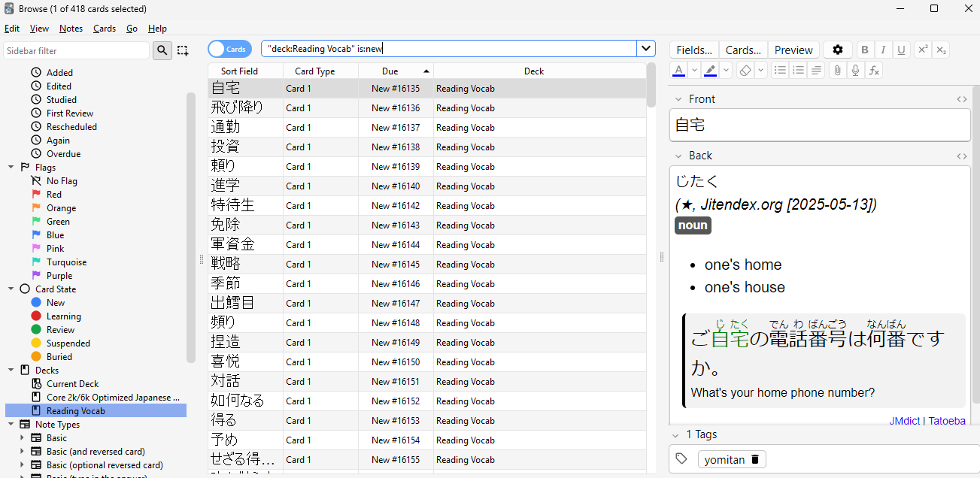
Task: Insert an ordered numbered list
Action: tap(799, 70)
